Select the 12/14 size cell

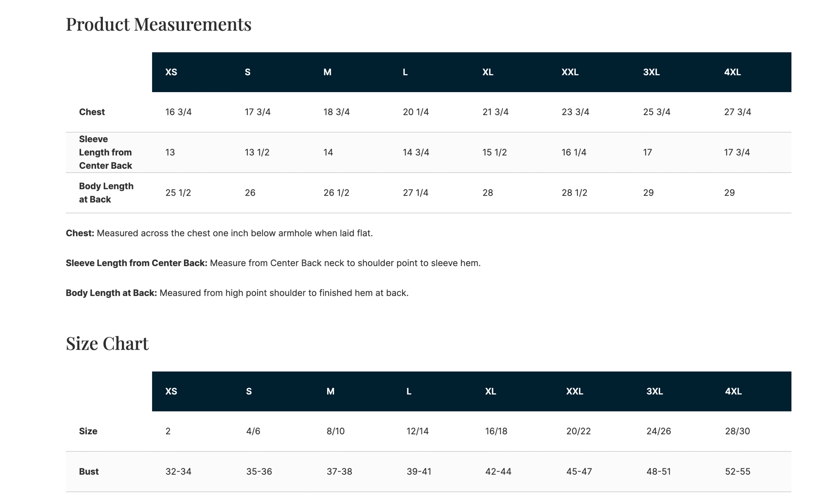(417, 431)
